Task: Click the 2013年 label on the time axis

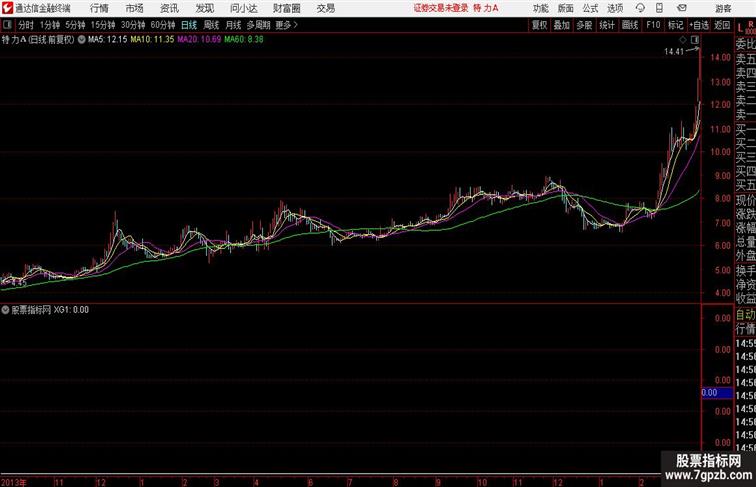Action: click(14, 482)
